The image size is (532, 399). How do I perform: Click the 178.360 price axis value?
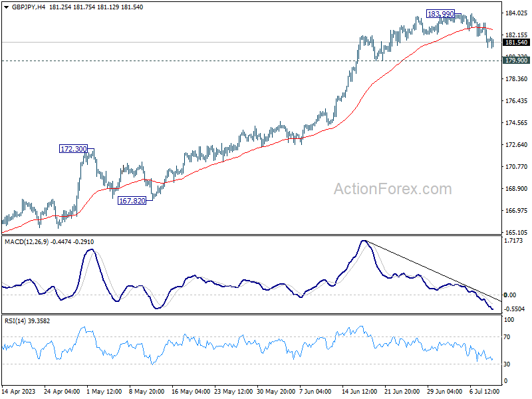coord(517,78)
